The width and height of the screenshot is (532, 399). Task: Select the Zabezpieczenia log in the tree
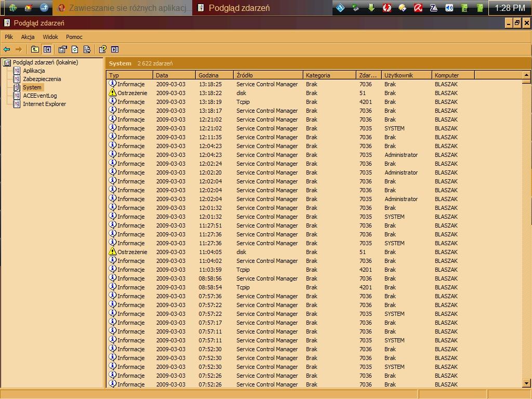(42, 79)
